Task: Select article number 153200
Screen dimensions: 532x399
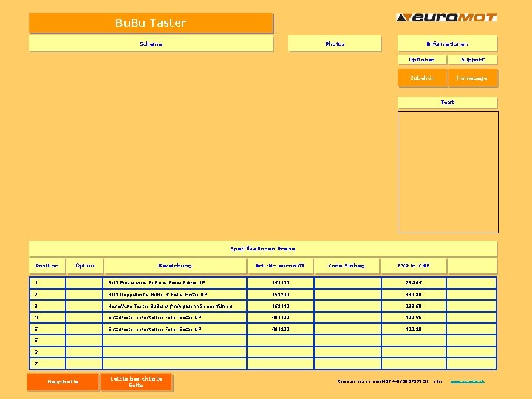Action: (281, 295)
